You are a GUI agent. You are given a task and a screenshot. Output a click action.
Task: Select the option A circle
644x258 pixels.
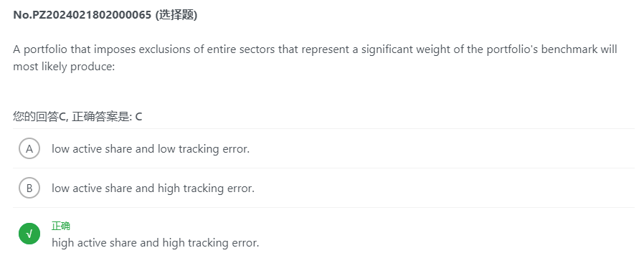(29, 148)
